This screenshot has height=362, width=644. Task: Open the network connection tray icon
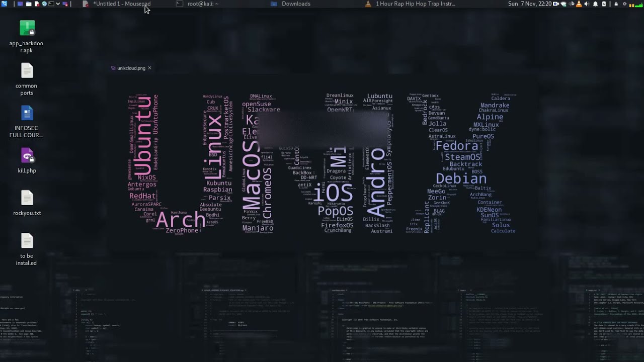tap(563, 4)
